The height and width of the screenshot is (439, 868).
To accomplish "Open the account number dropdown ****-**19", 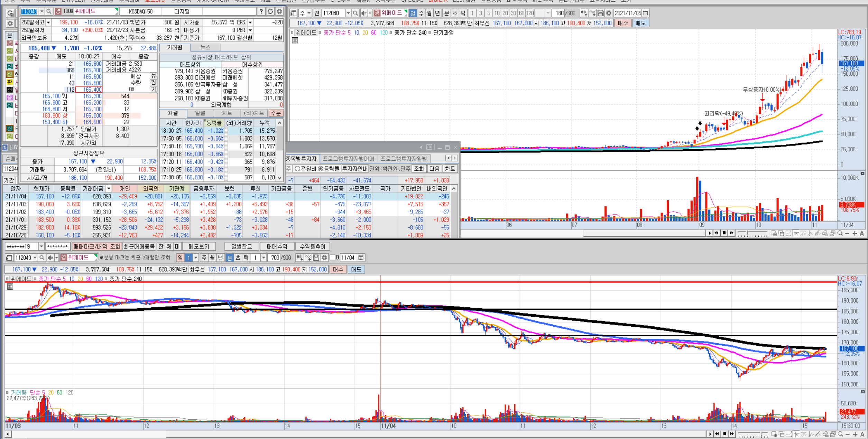I will pyautogui.click(x=41, y=246).
